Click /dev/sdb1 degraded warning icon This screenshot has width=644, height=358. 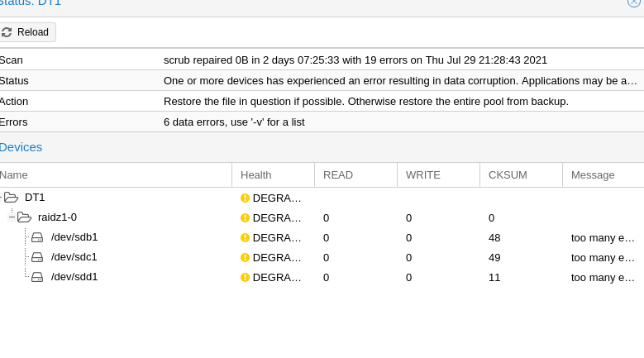pos(245,238)
